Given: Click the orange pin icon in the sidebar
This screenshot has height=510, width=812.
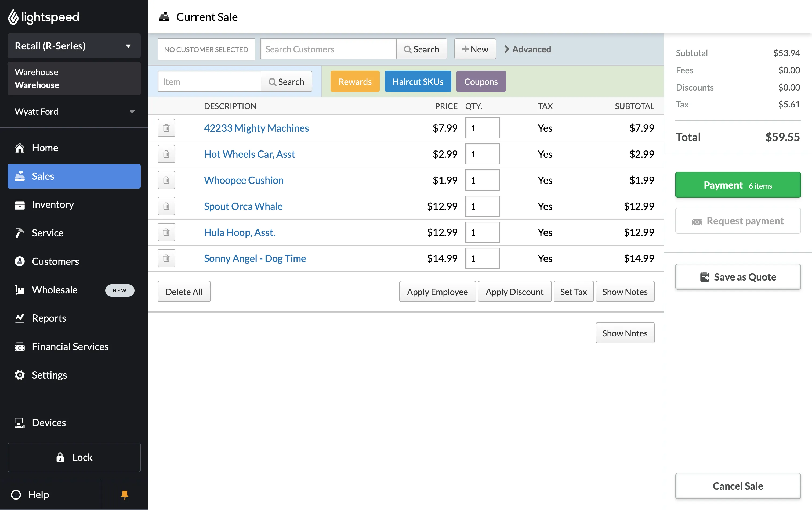Looking at the screenshot, I should [124, 495].
